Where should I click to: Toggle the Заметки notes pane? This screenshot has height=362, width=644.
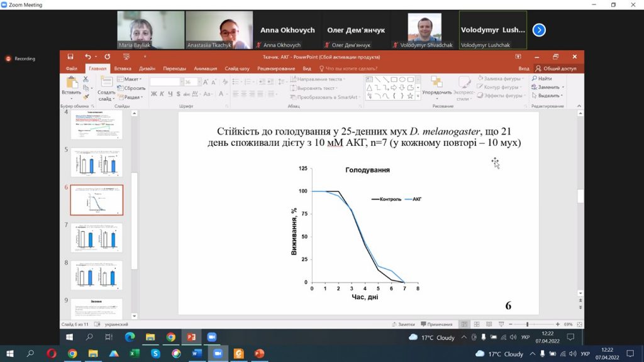[x=403, y=324]
